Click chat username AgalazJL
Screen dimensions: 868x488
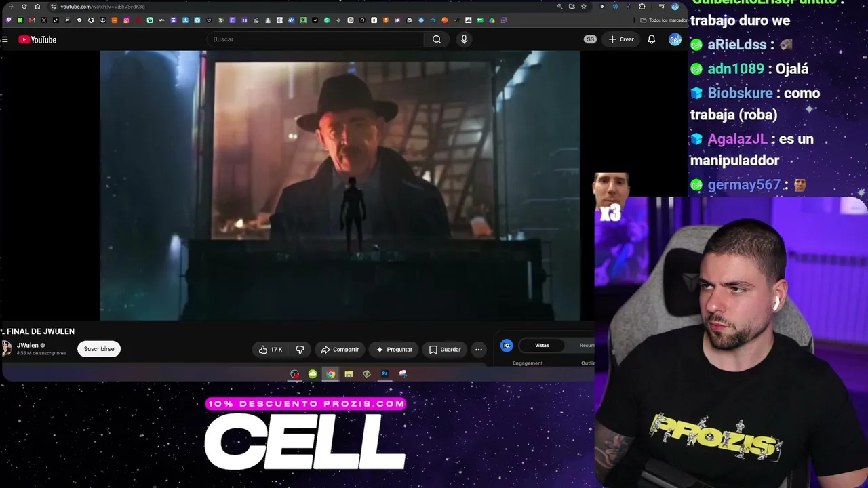tap(738, 139)
